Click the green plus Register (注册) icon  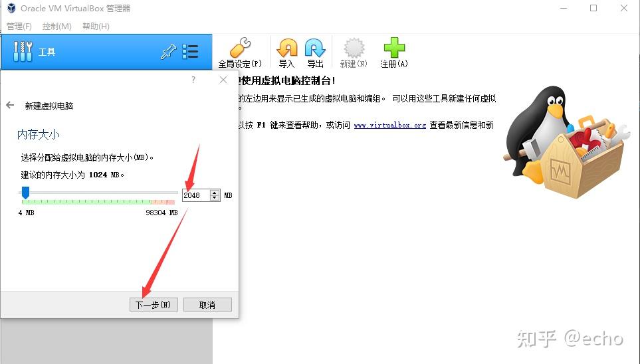tap(394, 48)
